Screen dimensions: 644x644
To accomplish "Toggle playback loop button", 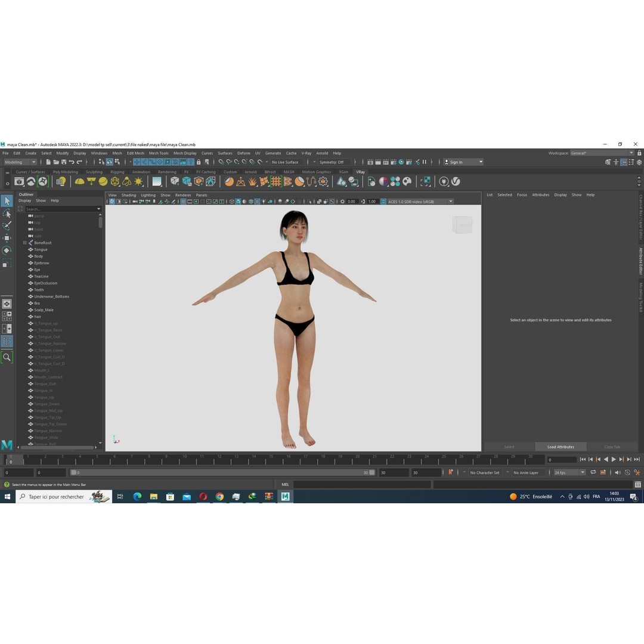I will (x=593, y=472).
